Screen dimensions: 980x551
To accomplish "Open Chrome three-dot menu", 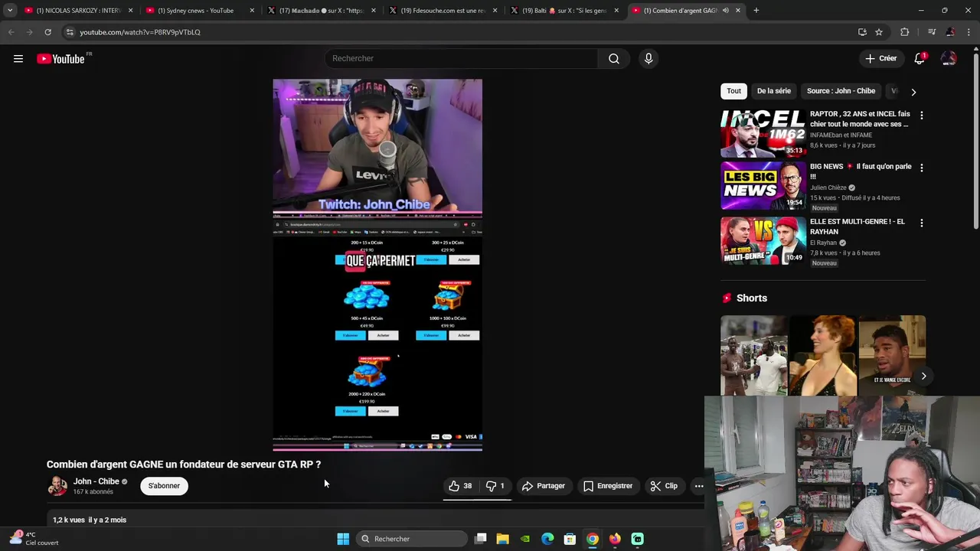I will tap(969, 32).
